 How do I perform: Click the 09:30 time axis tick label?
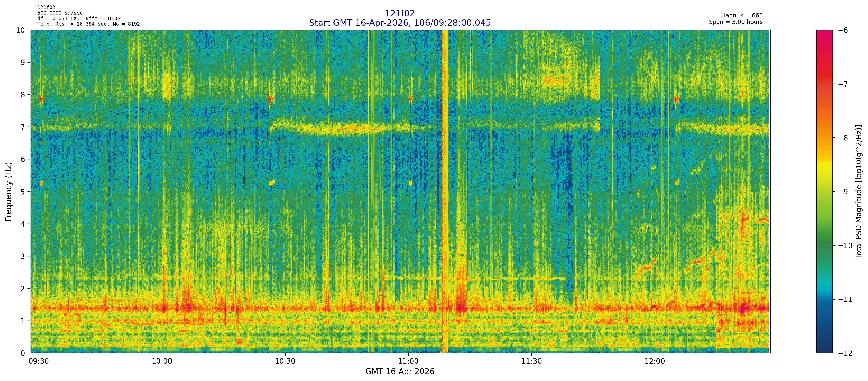(39, 362)
